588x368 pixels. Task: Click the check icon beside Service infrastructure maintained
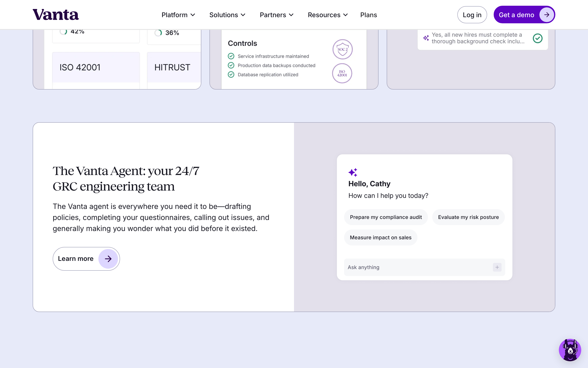pos(231,56)
